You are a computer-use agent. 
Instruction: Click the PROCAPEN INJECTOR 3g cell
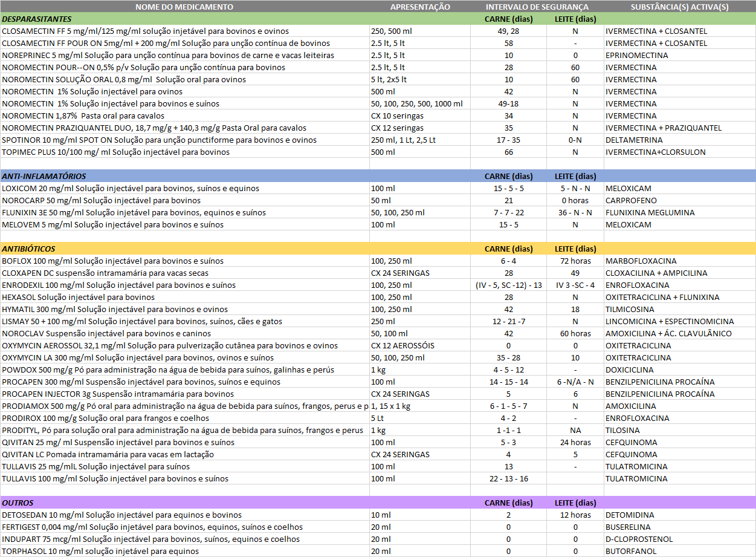(x=184, y=394)
